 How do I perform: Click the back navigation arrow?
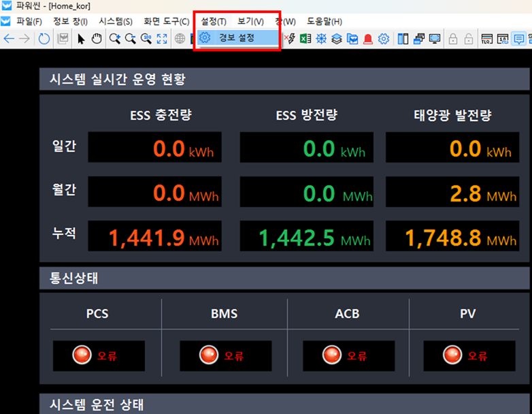pyautogui.click(x=9, y=39)
